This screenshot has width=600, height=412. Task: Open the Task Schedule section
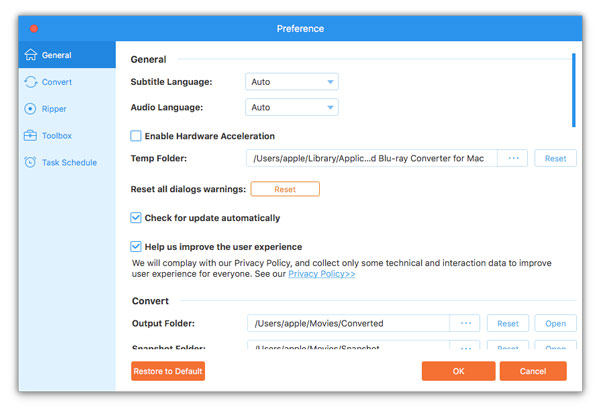(70, 162)
